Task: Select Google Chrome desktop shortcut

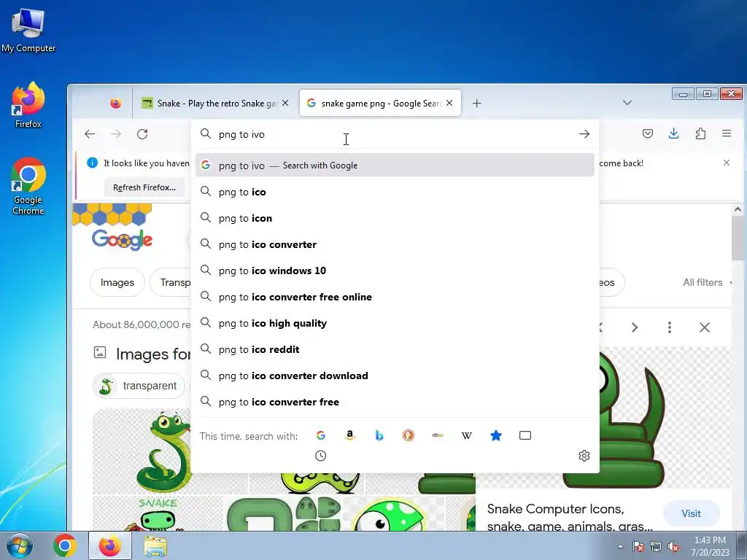Action: pyautogui.click(x=28, y=186)
